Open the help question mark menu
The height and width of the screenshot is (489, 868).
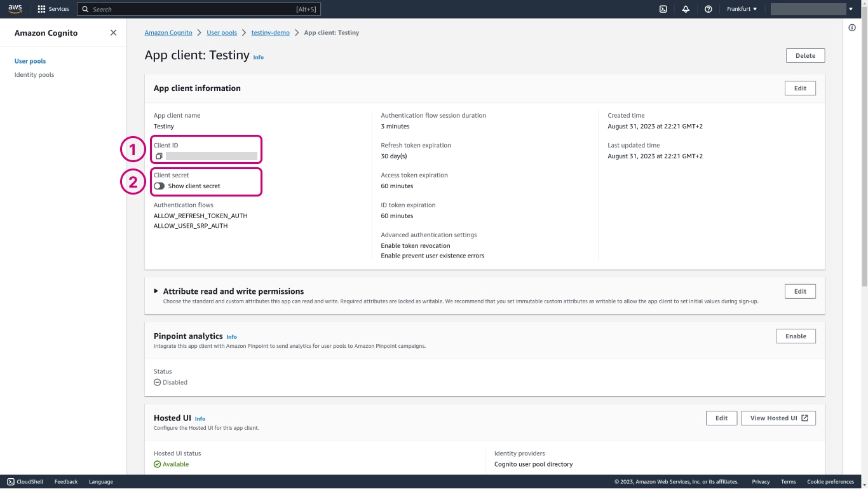tap(708, 10)
